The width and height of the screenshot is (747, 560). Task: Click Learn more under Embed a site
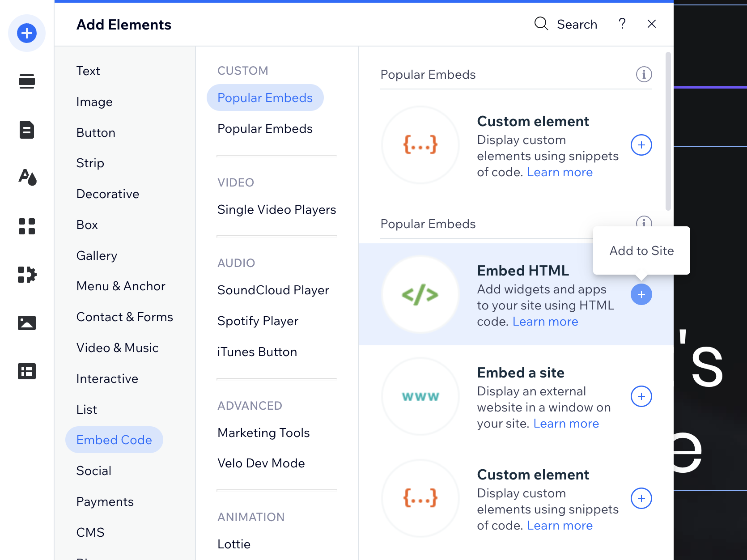pos(566,423)
